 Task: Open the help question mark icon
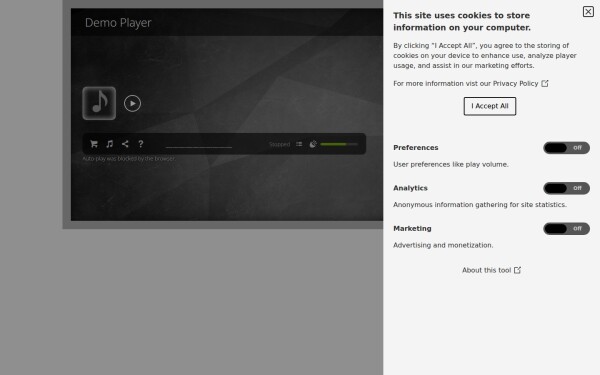141,144
